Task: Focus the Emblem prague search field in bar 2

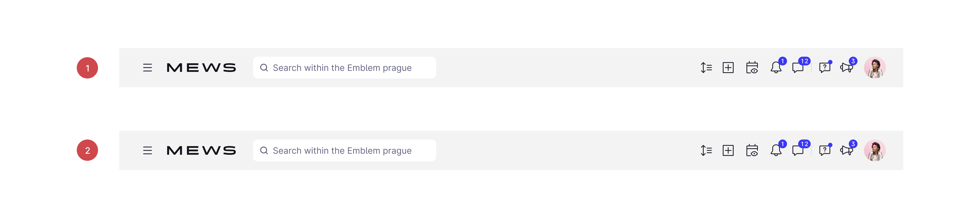Action: click(344, 150)
